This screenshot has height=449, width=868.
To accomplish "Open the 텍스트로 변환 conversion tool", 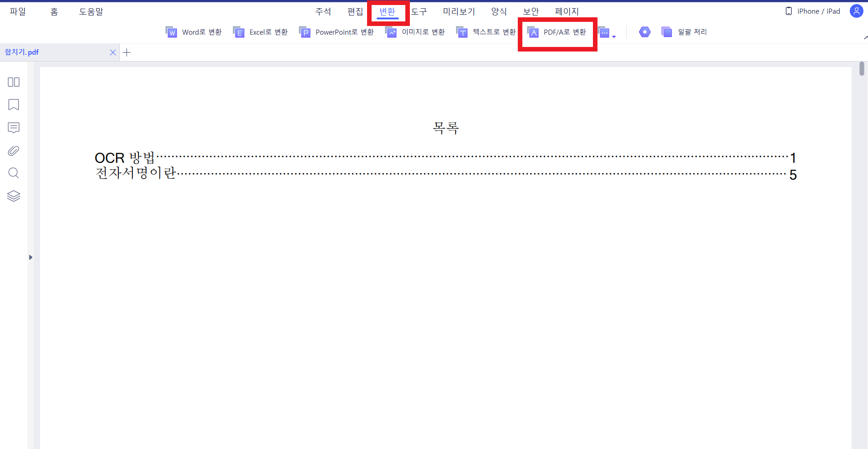I will click(x=485, y=32).
